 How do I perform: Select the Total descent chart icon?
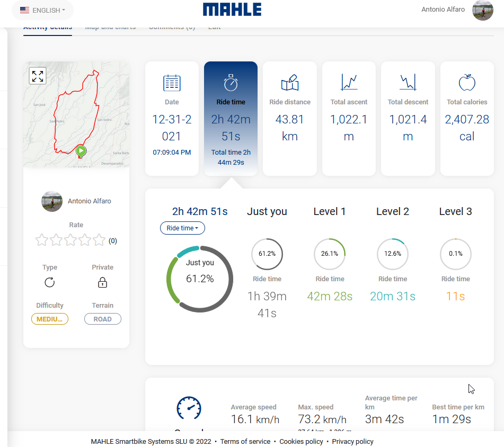click(x=408, y=82)
